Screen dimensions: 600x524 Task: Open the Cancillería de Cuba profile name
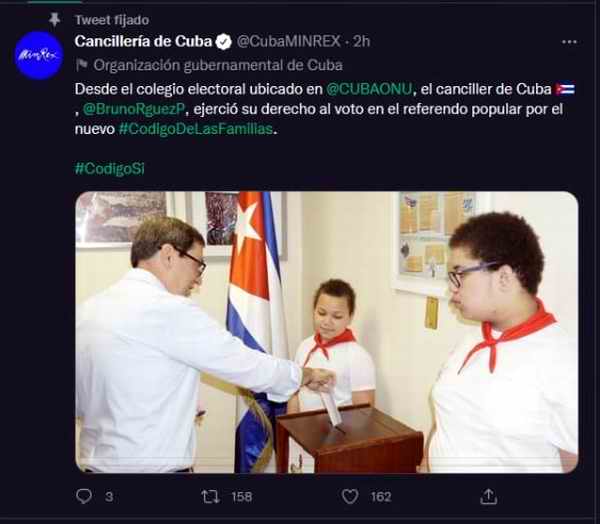point(143,41)
